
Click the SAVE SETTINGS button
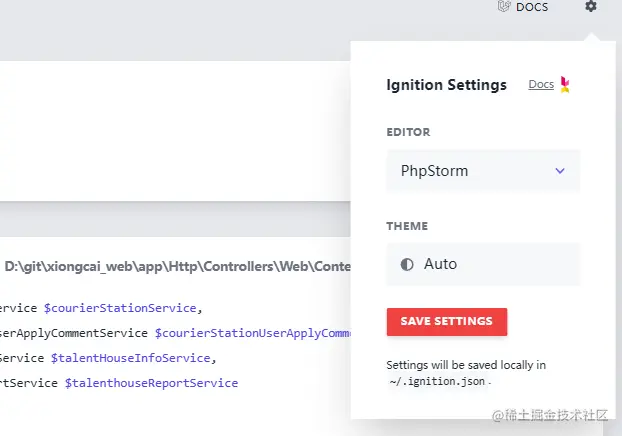[447, 321]
